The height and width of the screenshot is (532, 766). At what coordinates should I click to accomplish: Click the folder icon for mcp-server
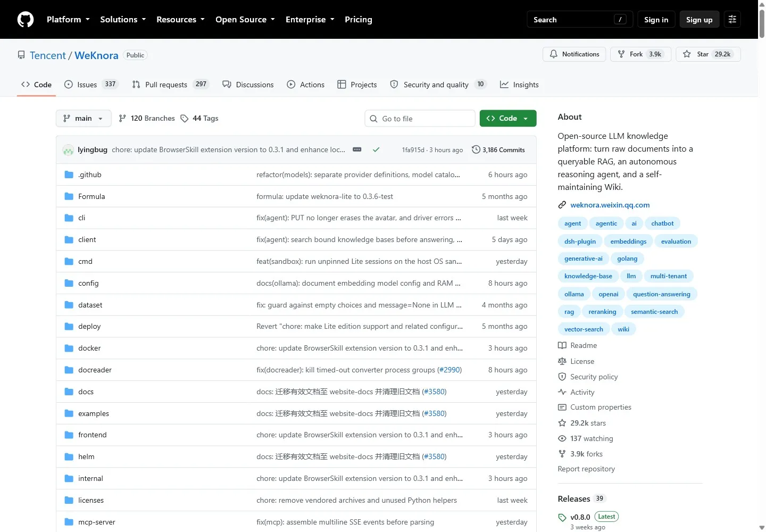pyautogui.click(x=69, y=522)
